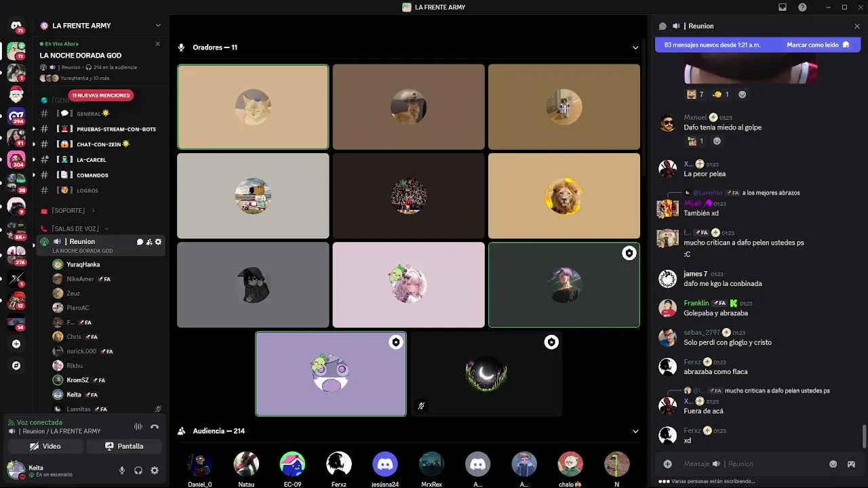Click Add a Server plus icon
This screenshot has height=488, width=868.
[x=16, y=344]
